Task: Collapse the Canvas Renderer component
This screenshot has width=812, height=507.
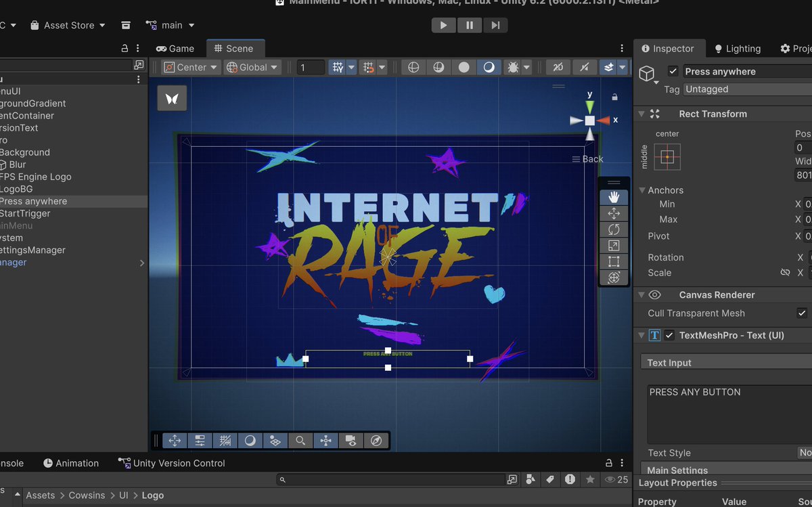Action: click(x=642, y=294)
